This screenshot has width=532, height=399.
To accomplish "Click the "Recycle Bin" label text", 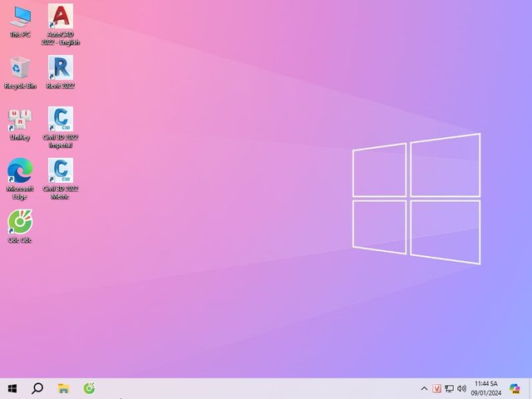I will coord(20,86).
